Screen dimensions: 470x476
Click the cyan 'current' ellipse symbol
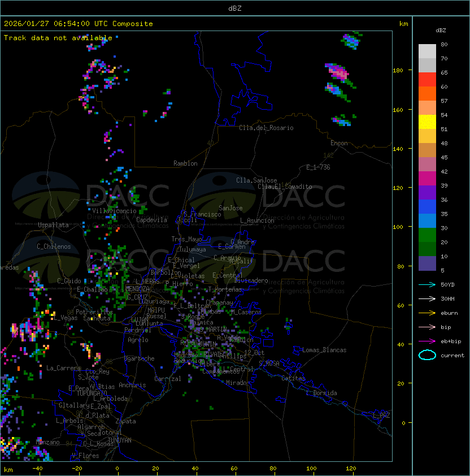click(x=427, y=355)
